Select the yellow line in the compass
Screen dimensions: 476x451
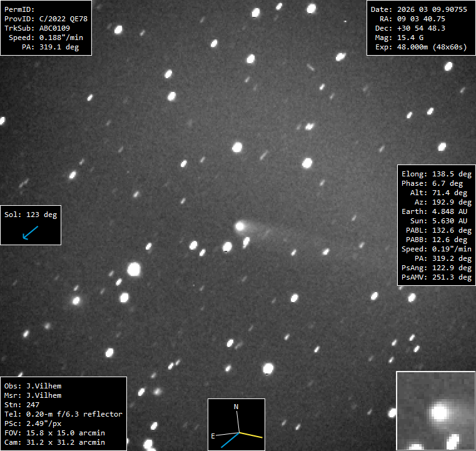251,435
